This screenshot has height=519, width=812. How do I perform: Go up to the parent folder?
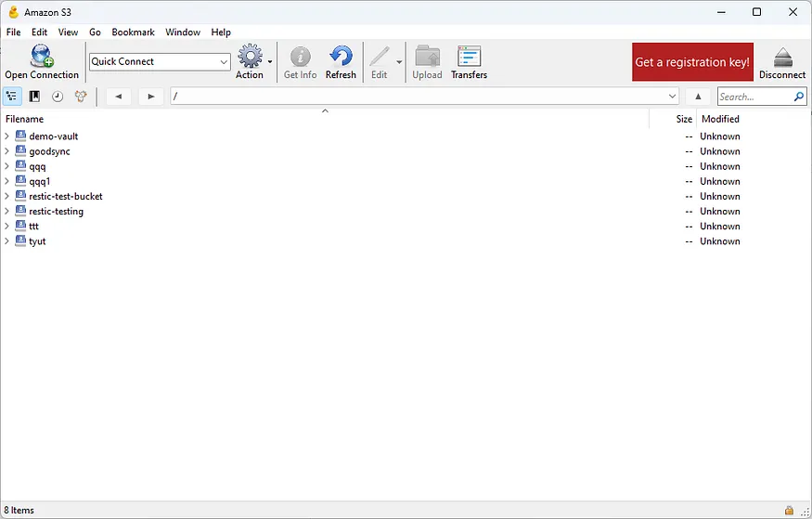[698, 97]
